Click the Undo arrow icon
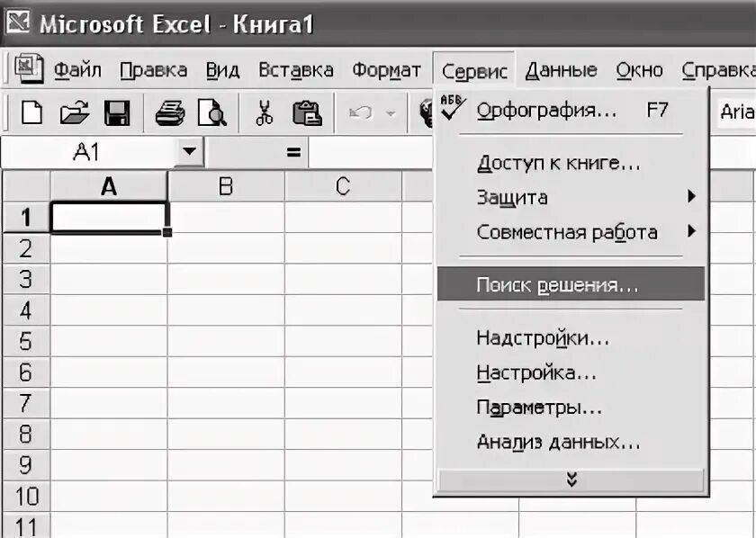Image resolution: width=756 pixels, height=538 pixels. (361, 113)
